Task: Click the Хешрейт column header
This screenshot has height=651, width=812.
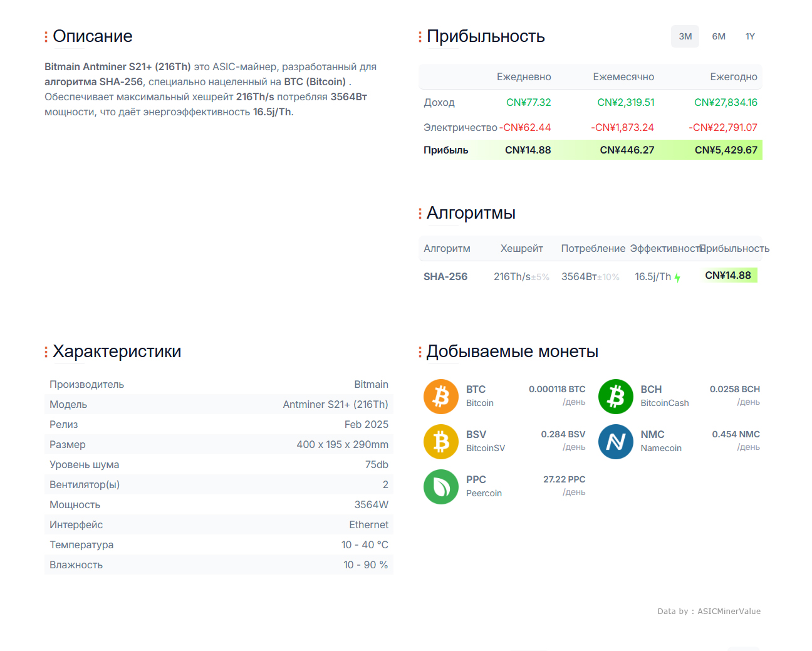Action: point(522,248)
